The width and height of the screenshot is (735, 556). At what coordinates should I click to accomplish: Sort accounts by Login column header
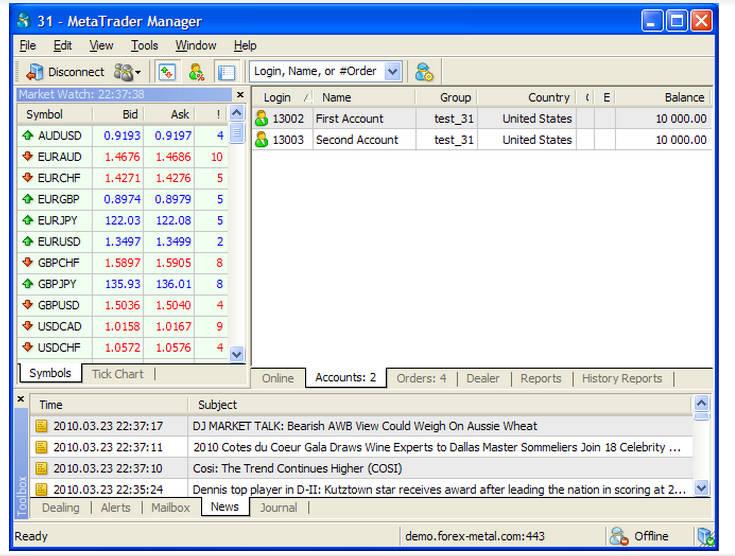[x=282, y=98]
